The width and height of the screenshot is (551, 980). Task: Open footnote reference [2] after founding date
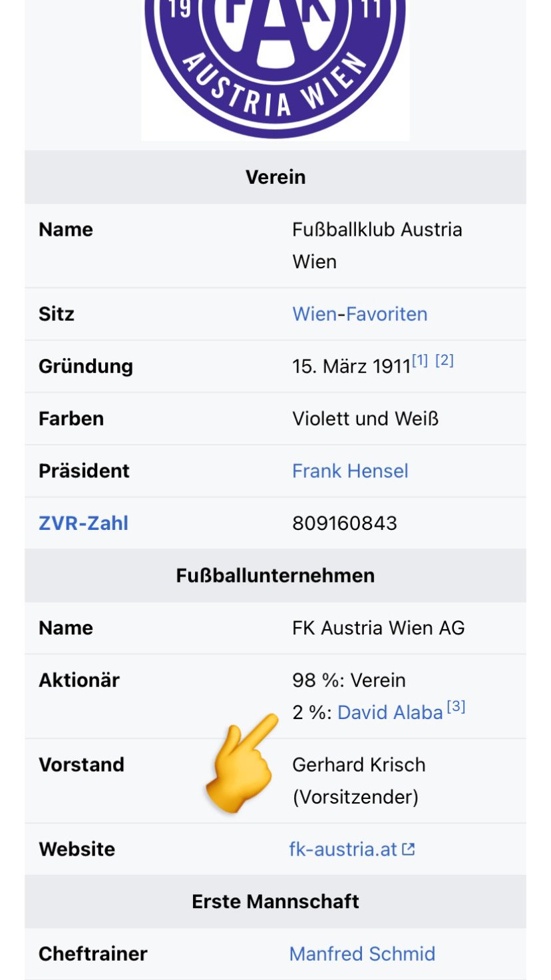point(445,361)
